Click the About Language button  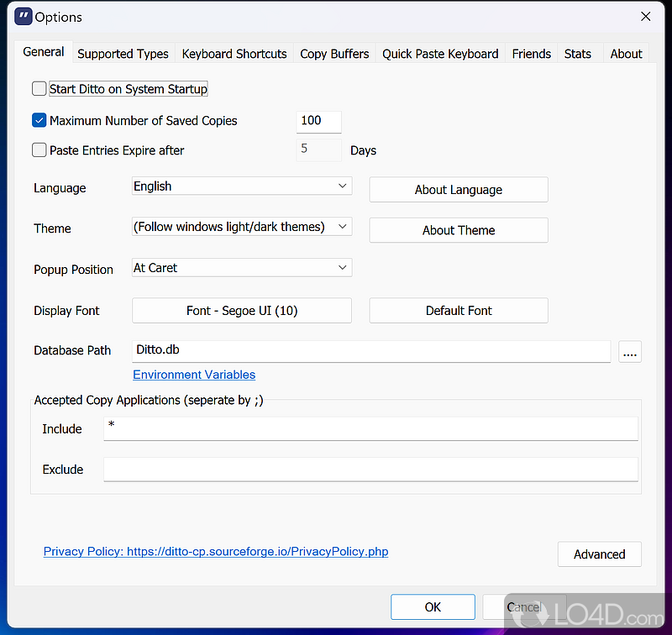[458, 190]
